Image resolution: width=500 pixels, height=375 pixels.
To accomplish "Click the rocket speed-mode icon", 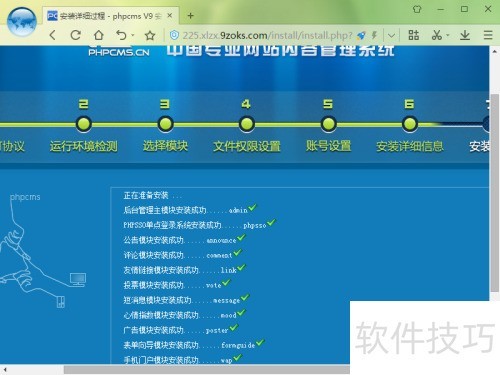I will click(361, 35).
